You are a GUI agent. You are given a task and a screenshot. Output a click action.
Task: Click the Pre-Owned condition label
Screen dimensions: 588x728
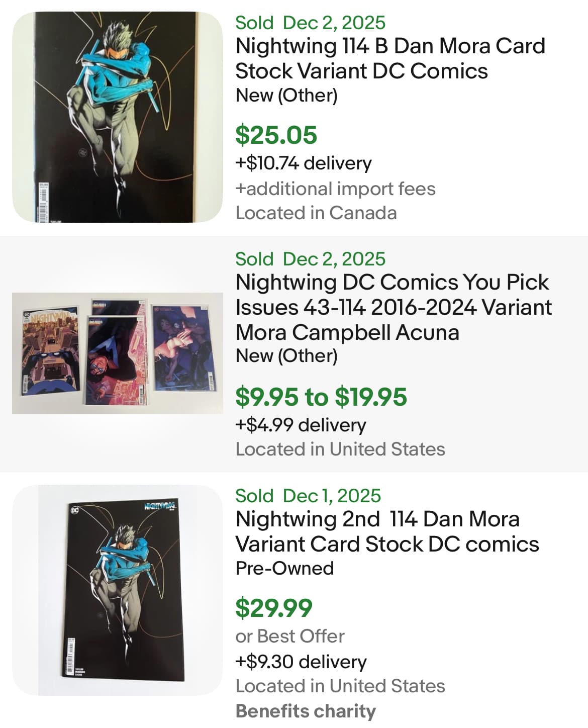(x=284, y=568)
